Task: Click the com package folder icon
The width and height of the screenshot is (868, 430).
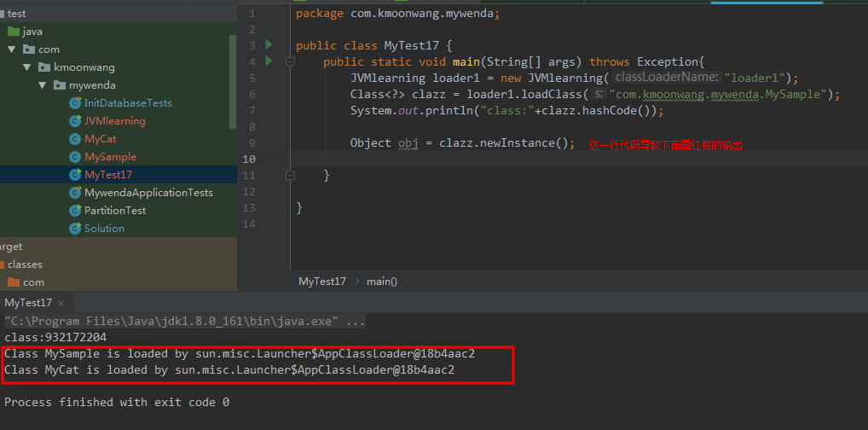Action: [x=29, y=49]
